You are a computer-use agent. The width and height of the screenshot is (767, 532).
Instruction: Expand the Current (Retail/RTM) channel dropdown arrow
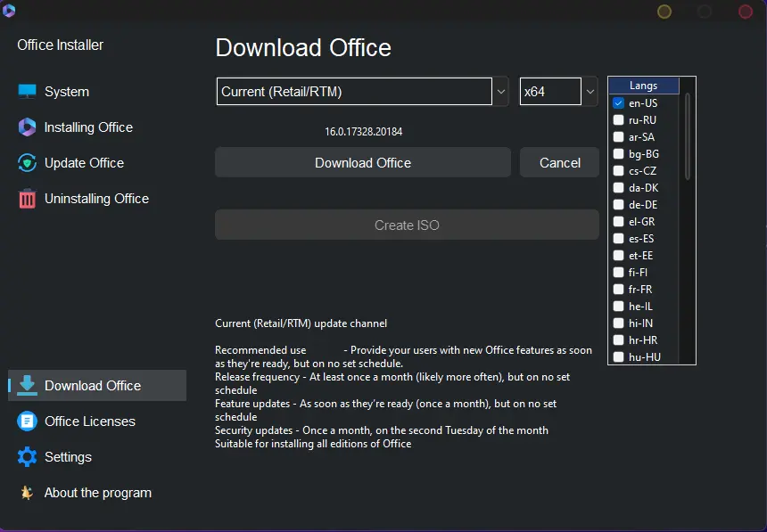501,92
